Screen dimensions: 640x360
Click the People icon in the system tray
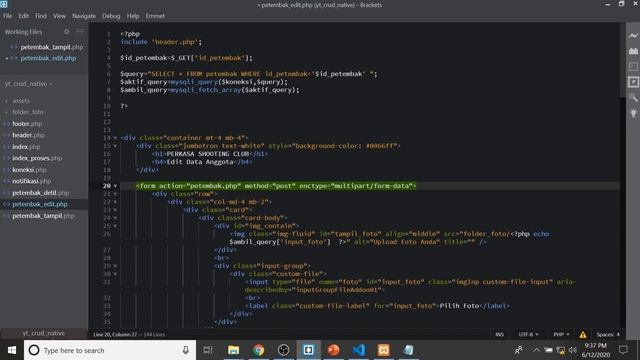click(519, 350)
